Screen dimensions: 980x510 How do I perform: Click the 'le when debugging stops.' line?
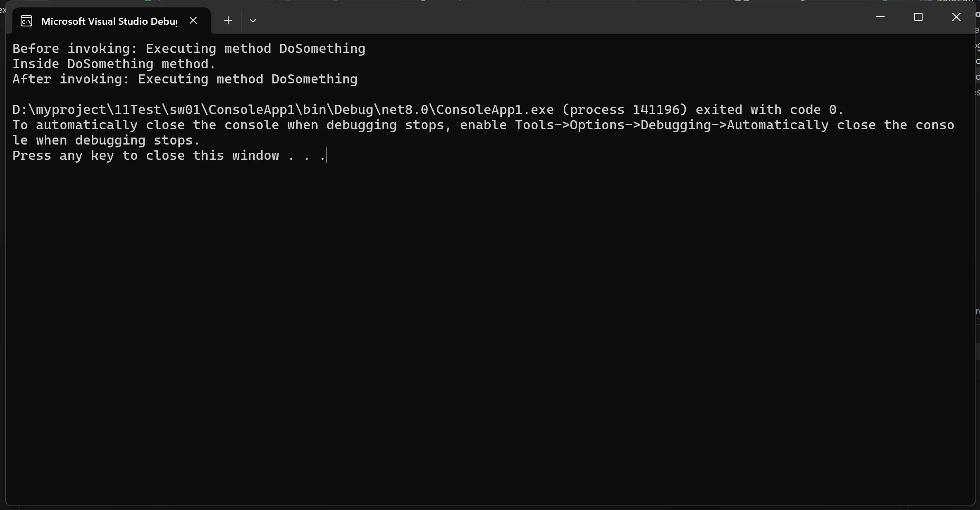tap(106, 140)
